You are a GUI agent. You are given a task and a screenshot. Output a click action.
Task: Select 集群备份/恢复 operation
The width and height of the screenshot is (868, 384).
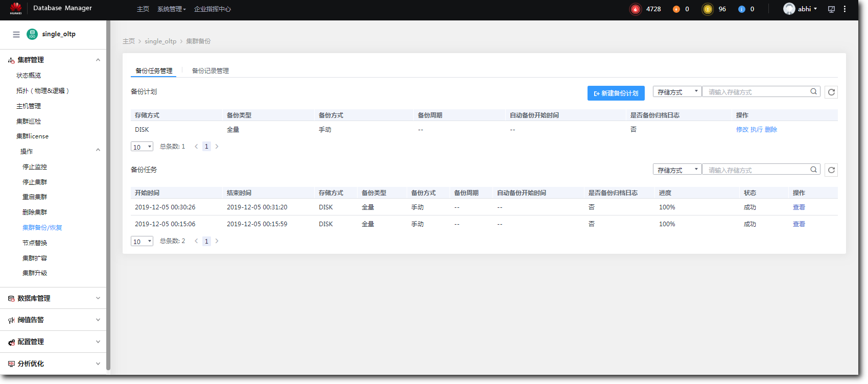coord(42,228)
